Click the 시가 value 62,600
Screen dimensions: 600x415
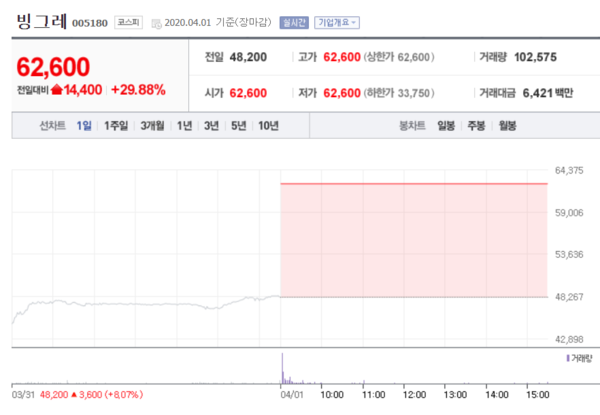[x=248, y=93]
